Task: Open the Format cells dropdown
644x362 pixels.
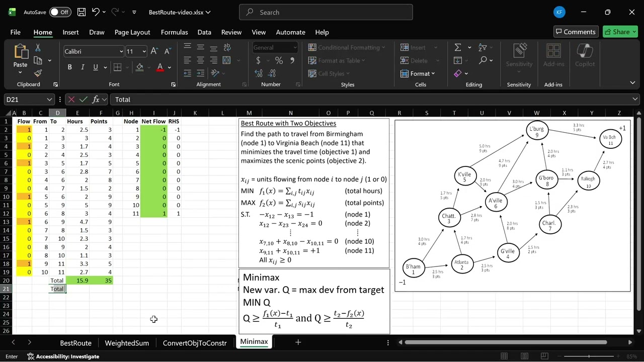Action: pyautogui.click(x=418, y=73)
